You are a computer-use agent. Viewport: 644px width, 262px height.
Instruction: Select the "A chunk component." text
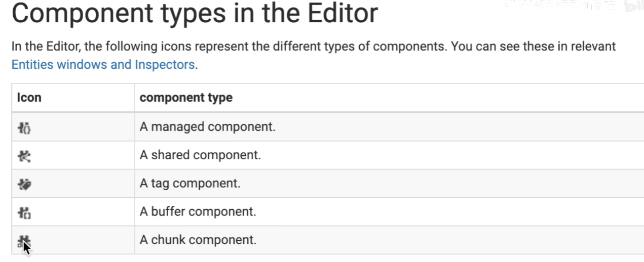pos(198,240)
